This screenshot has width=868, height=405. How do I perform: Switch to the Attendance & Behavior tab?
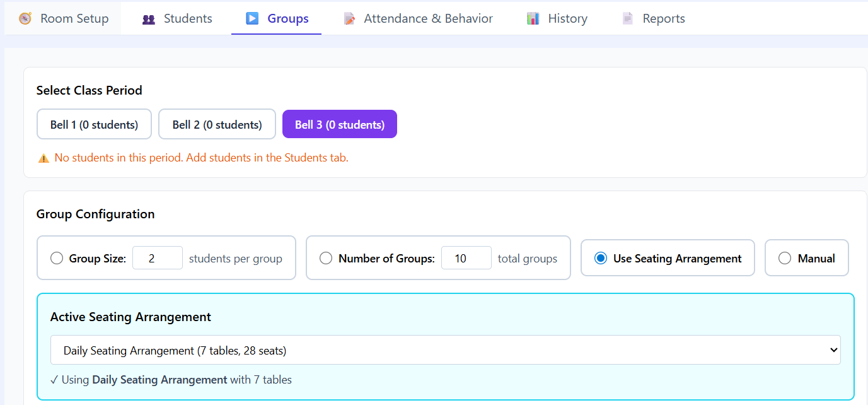point(418,18)
